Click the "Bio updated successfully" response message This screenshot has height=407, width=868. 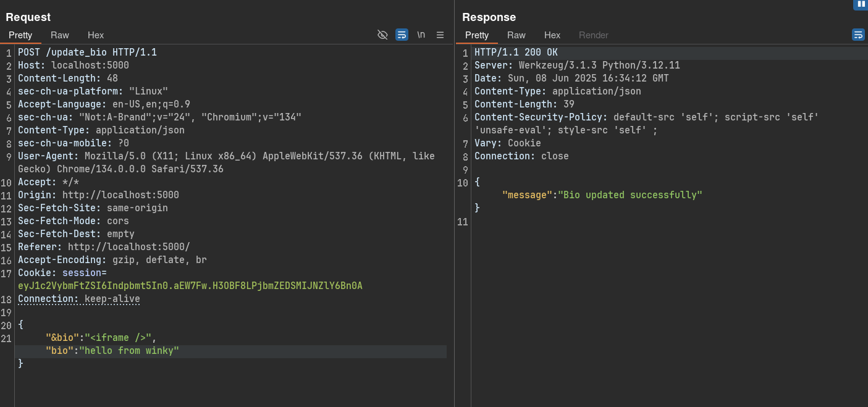[x=630, y=195]
